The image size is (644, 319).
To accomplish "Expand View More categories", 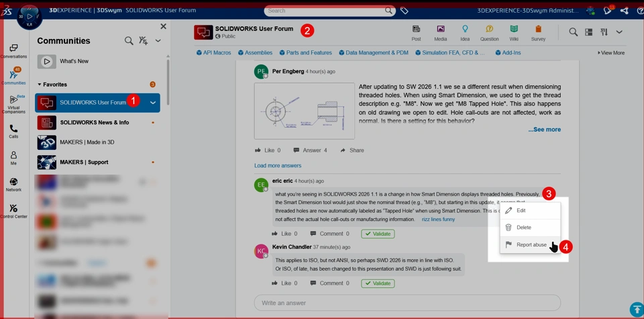I will [x=611, y=52].
